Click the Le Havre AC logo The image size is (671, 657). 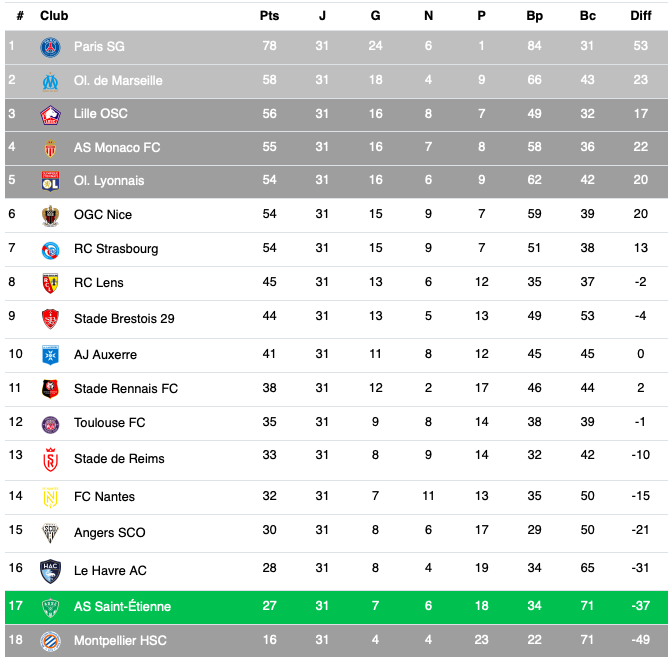[x=50, y=571]
